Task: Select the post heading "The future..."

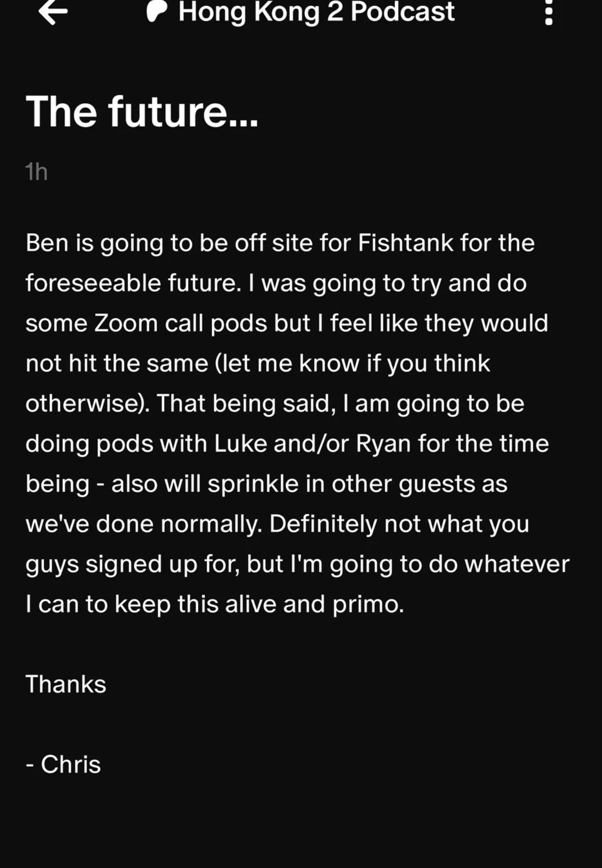Action: 142,112
